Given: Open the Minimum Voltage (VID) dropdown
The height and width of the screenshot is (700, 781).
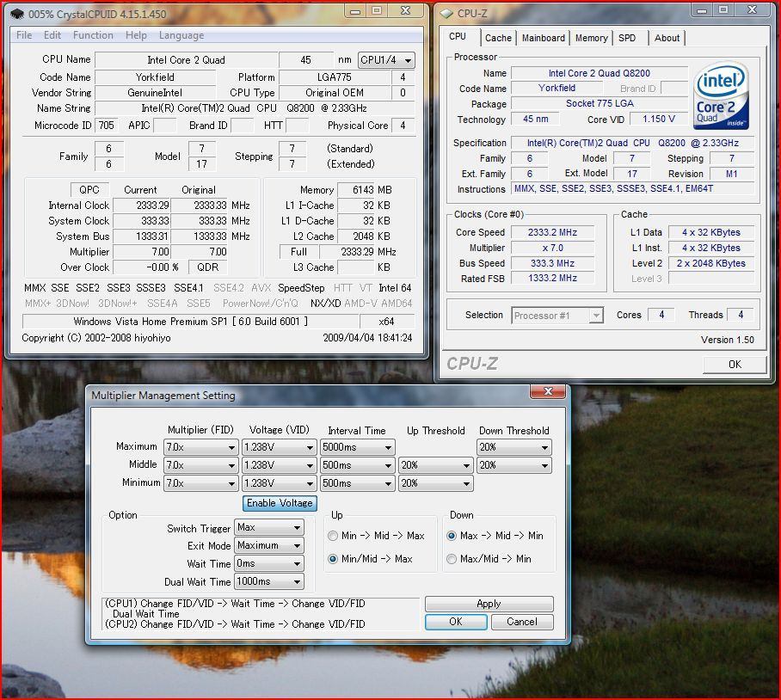Looking at the screenshot, I should click(x=279, y=483).
